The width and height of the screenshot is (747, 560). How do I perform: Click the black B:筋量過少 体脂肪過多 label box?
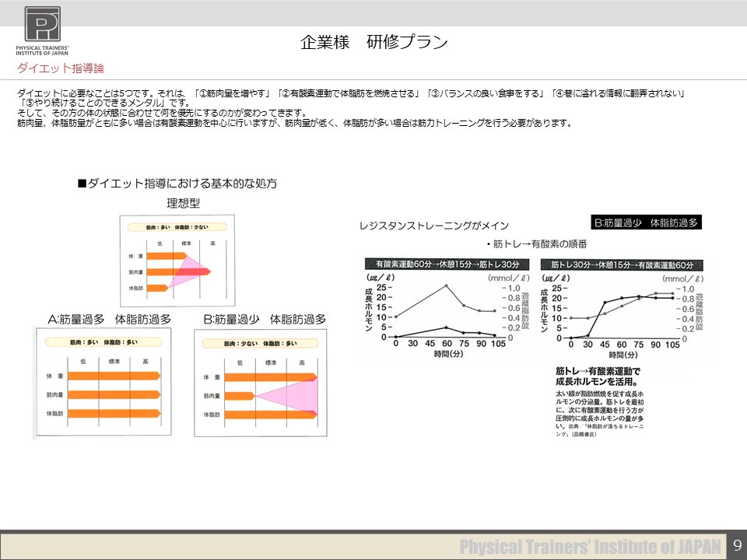coord(646,222)
